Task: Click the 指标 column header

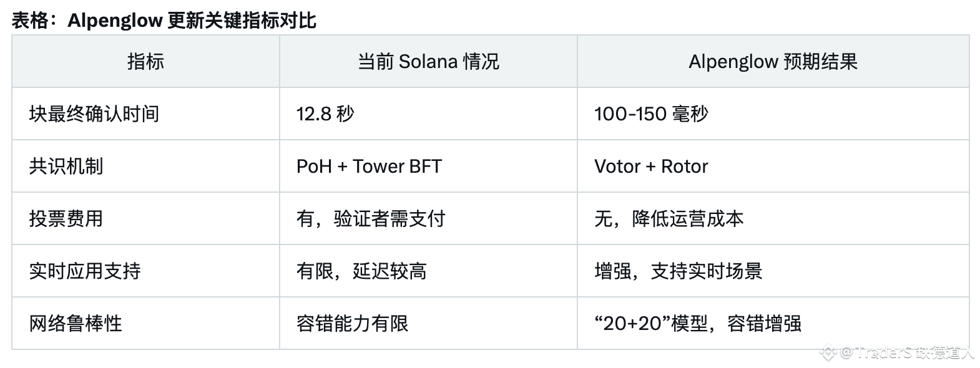Action: (145, 61)
